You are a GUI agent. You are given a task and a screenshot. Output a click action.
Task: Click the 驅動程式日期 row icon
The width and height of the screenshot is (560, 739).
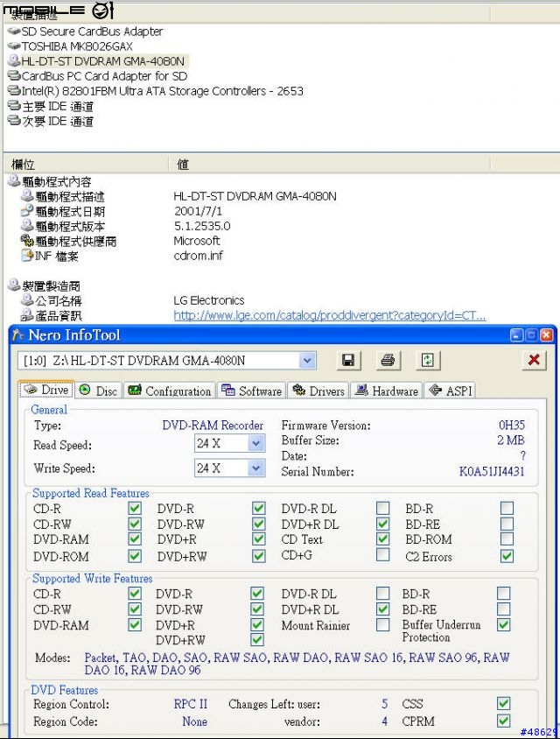click(x=27, y=211)
